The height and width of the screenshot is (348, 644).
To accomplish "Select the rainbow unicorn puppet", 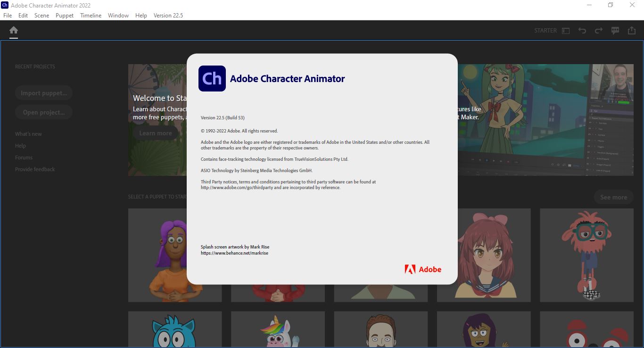I will pyautogui.click(x=278, y=329).
